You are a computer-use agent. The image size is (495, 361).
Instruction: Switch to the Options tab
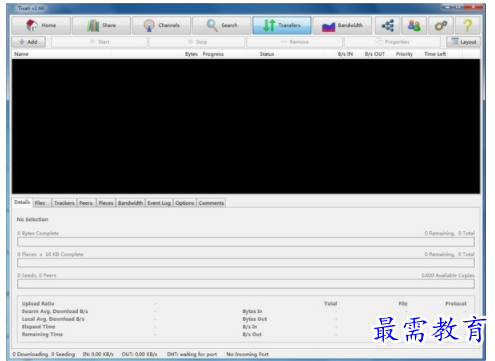pos(185,203)
